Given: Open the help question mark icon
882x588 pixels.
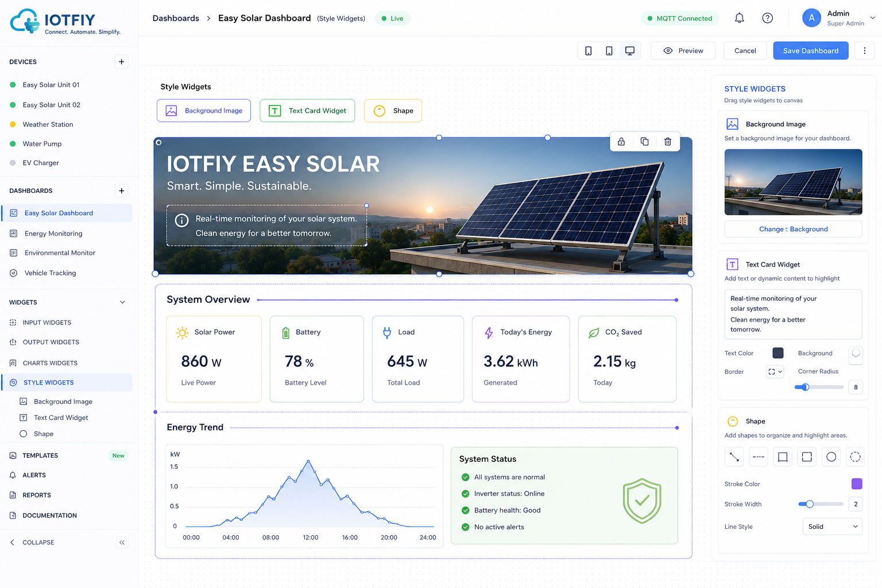Looking at the screenshot, I should (x=767, y=18).
